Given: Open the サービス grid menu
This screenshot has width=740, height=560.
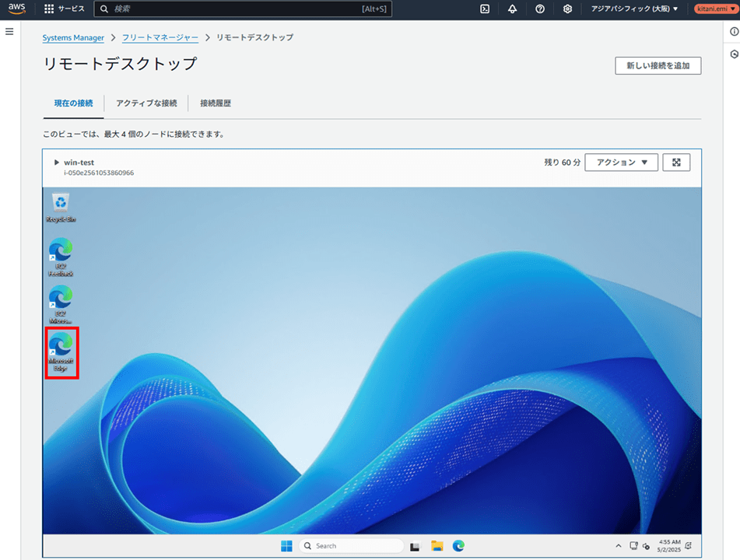Looking at the screenshot, I should pyautogui.click(x=64, y=9).
